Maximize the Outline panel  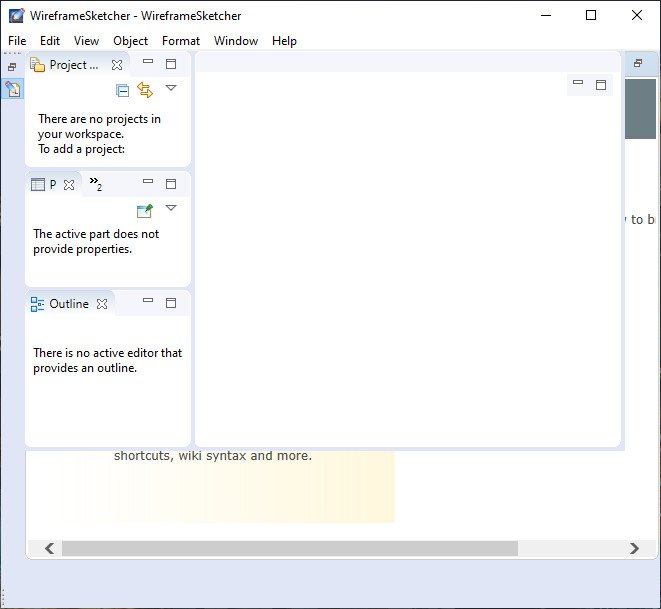(x=171, y=303)
